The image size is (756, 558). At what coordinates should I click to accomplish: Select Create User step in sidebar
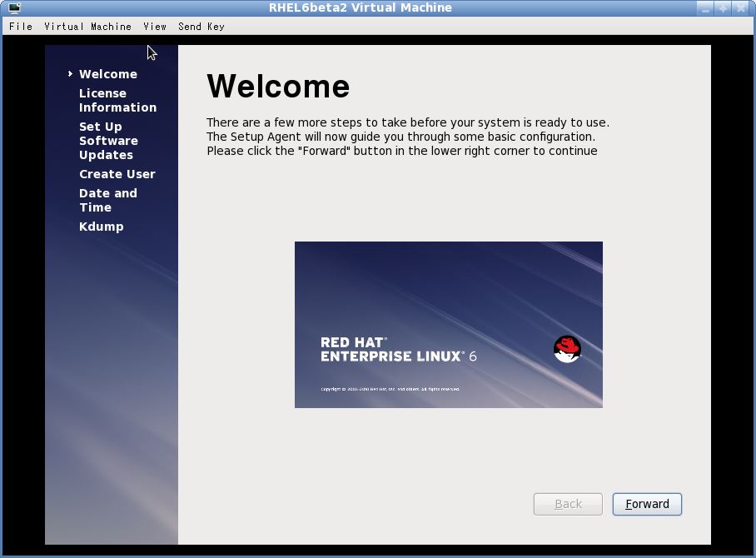pyautogui.click(x=117, y=174)
